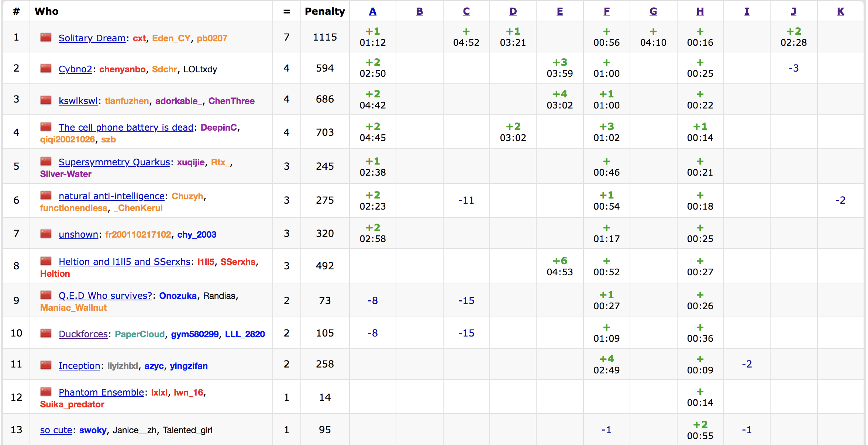Click the flag icon beside unshown team
The height and width of the screenshot is (445, 868).
click(46, 234)
